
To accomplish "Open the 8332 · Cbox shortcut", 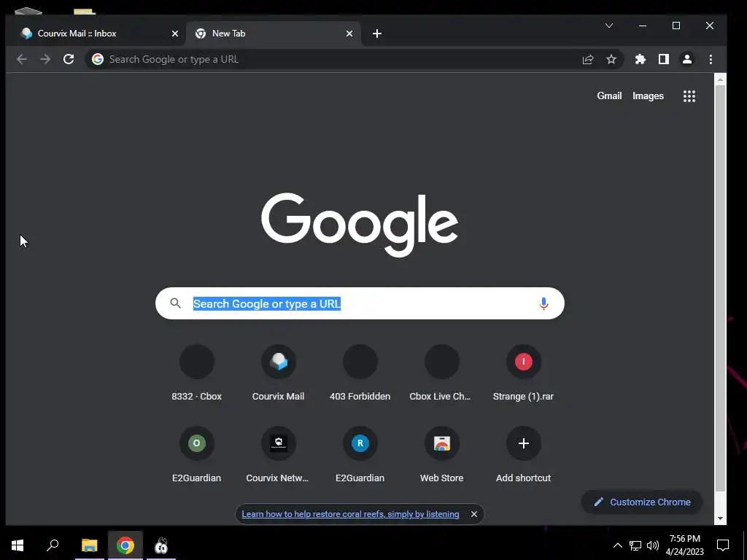I will pyautogui.click(x=197, y=373).
